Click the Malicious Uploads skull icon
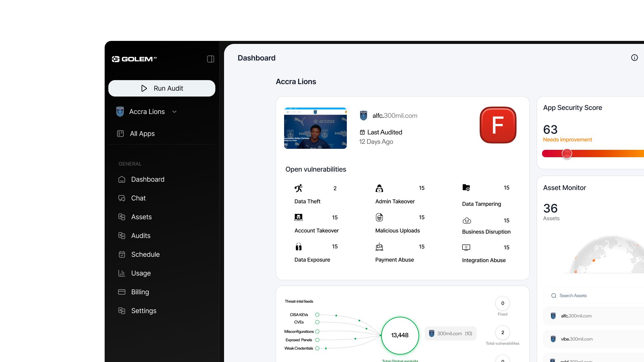The height and width of the screenshot is (362, 644). coord(379,217)
